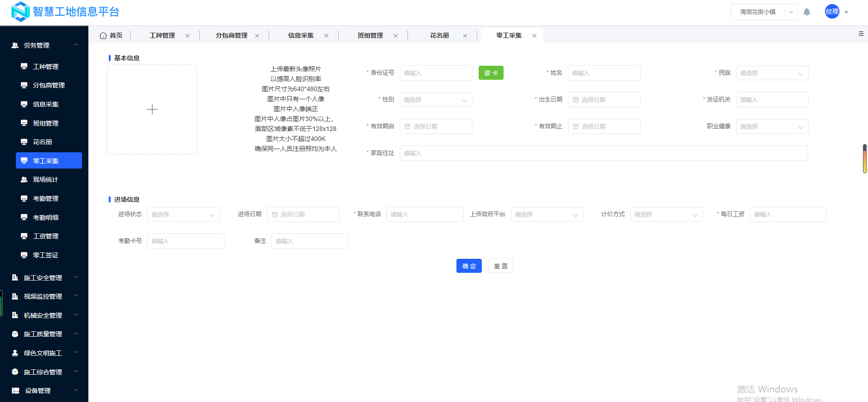Click the vertical scrollbar thumb on right

pos(865,159)
